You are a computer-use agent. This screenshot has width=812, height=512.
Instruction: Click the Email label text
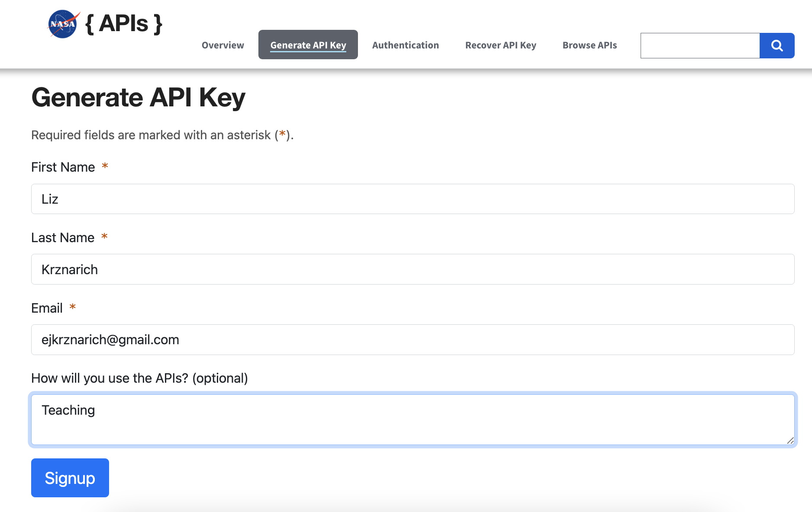(47, 308)
